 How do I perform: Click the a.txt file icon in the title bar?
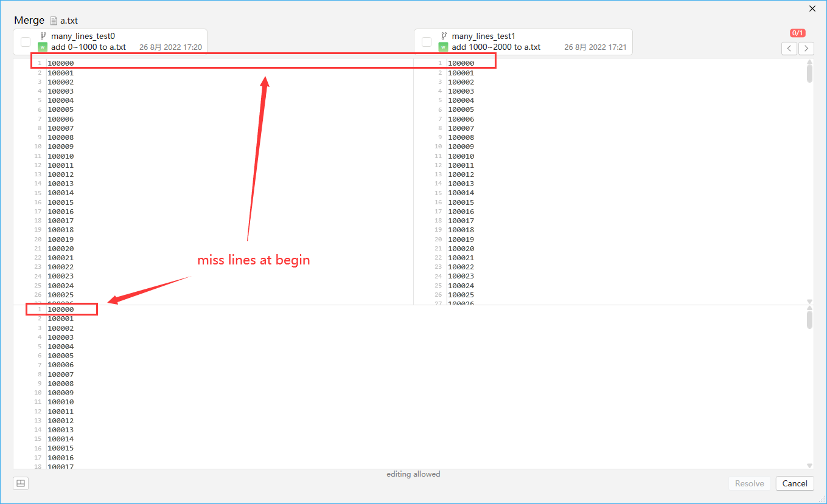(53, 20)
